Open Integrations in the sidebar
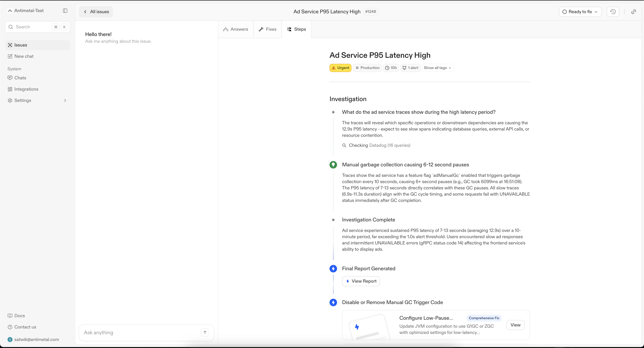Viewport: 644px width, 348px height. click(26, 89)
